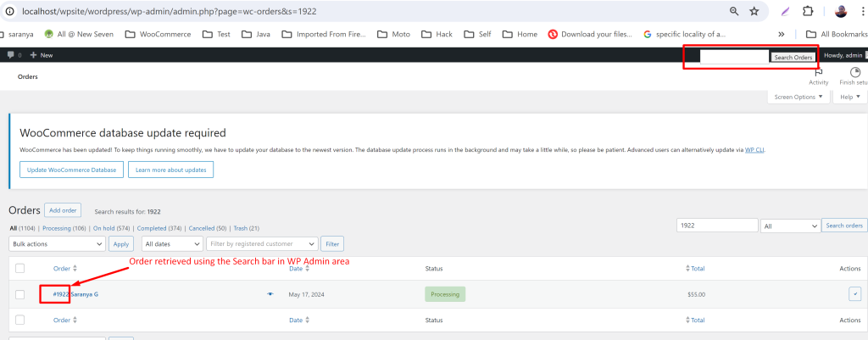Open the browser zoom magnifier icon
Viewport: 868px width, 340px height.
point(734,11)
